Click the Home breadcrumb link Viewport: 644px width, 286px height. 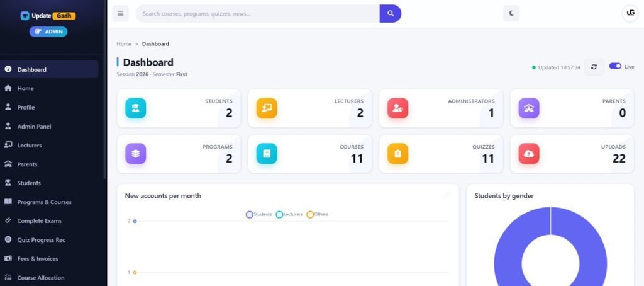[124, 44]
